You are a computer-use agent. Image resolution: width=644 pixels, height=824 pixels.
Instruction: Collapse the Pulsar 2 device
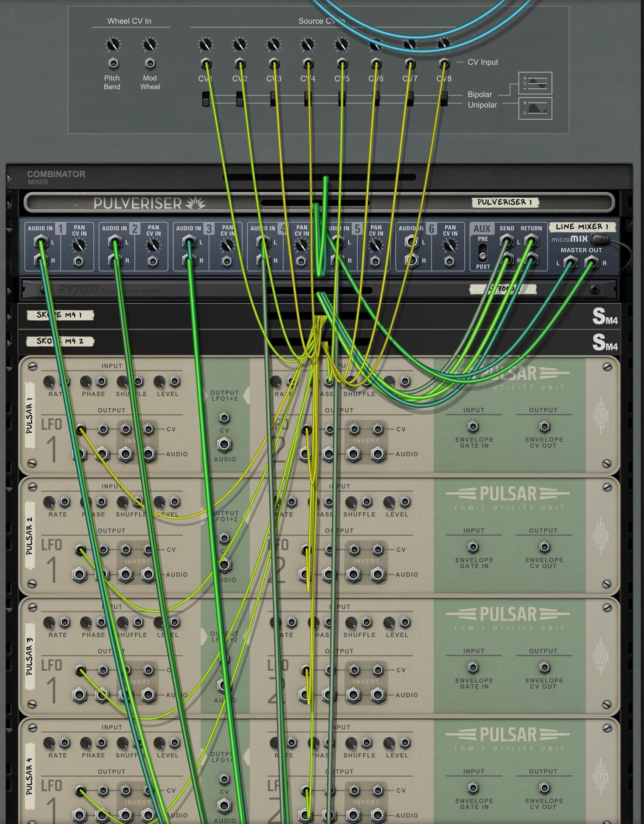[9, 489]
